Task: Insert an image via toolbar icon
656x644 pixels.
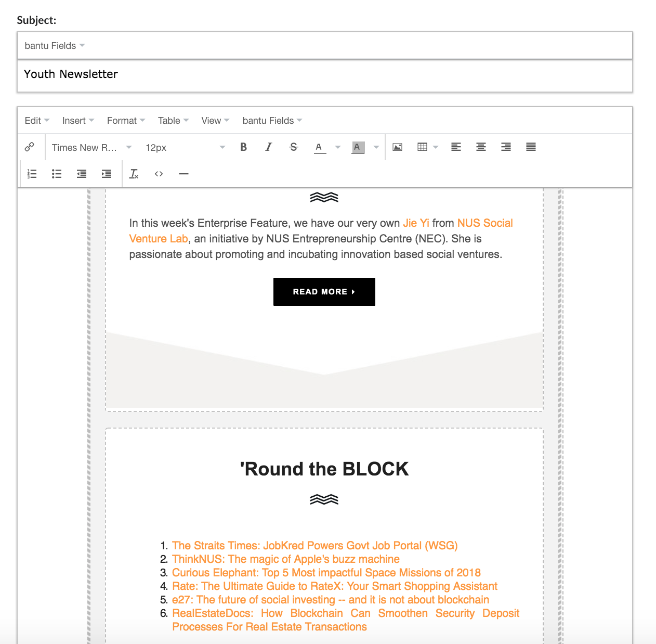Action: [x=397, y=147]
